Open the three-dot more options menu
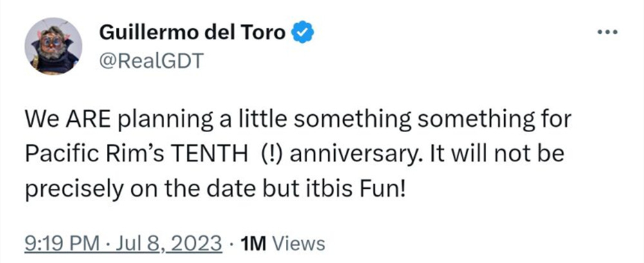644x263 pixels. pos(609,32)
